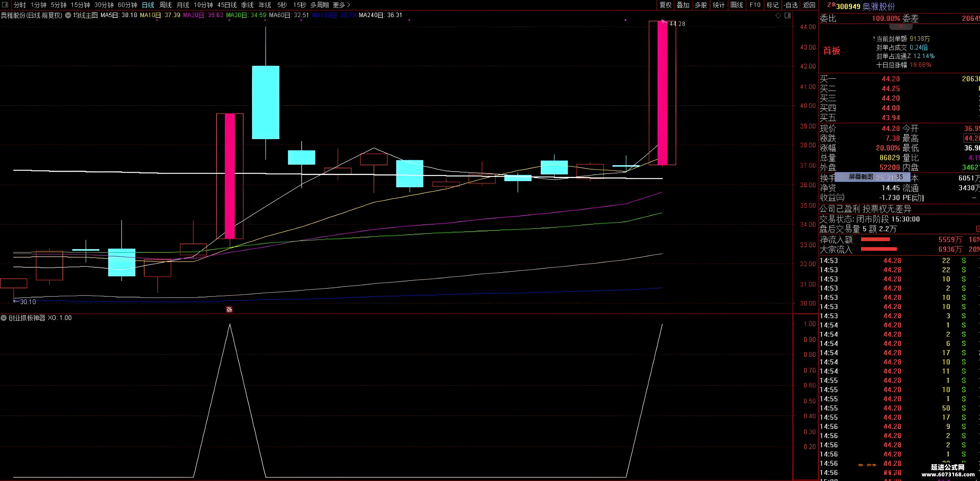Open the 均线主图 indicator dropdown circle

pyautogui.click(x=68, y=15)
